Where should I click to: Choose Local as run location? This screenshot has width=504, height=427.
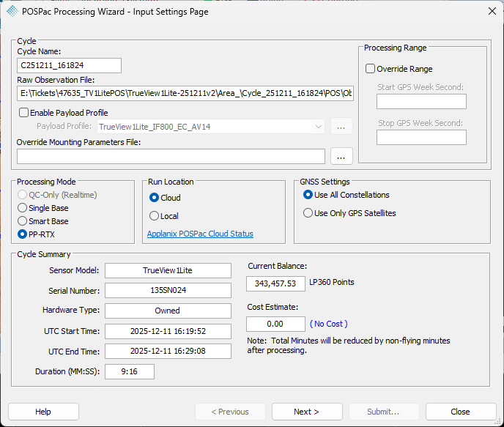[154, 216]
